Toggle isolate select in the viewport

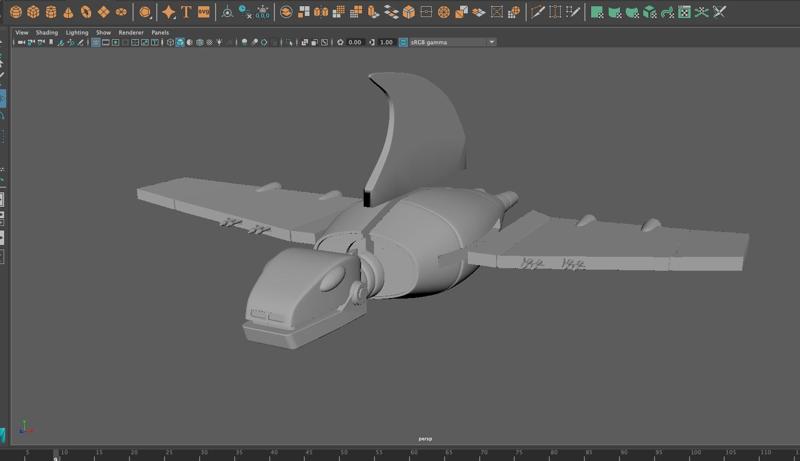click(290, 42)
